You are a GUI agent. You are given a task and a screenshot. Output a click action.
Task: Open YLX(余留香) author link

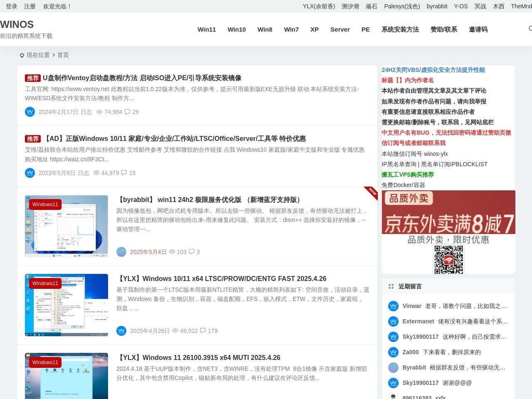319,6
